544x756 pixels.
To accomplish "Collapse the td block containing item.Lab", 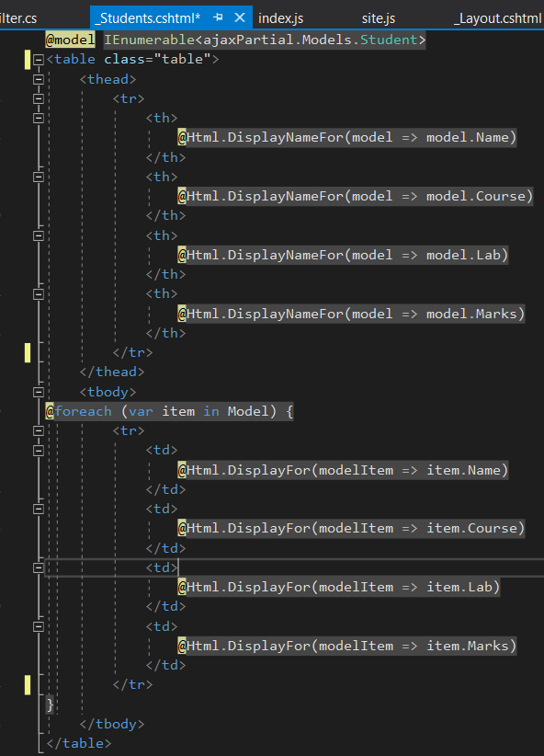I will pyautogui.click(x=39, y=568).
